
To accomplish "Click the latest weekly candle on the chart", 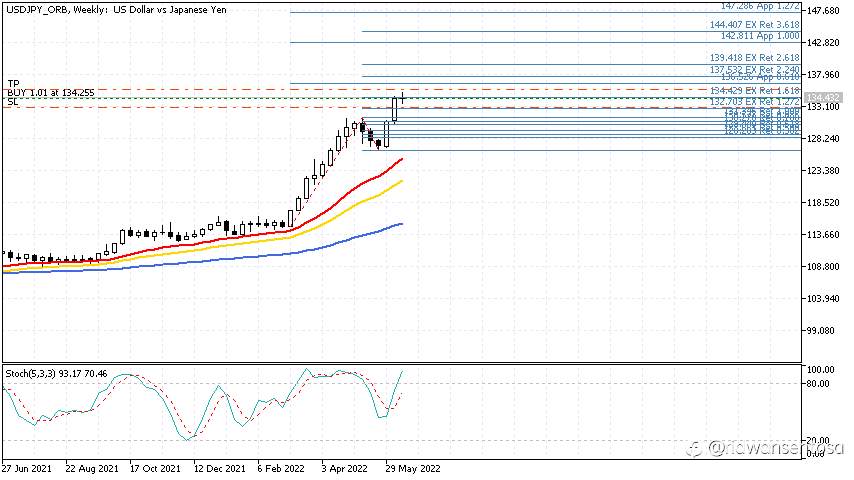I will [402, 98].
